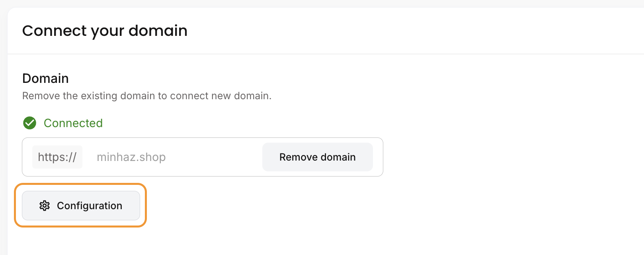Click the orange highlight outline around Configuration
The width and height of the screenshot is (644, 255).
coord(80,184)
